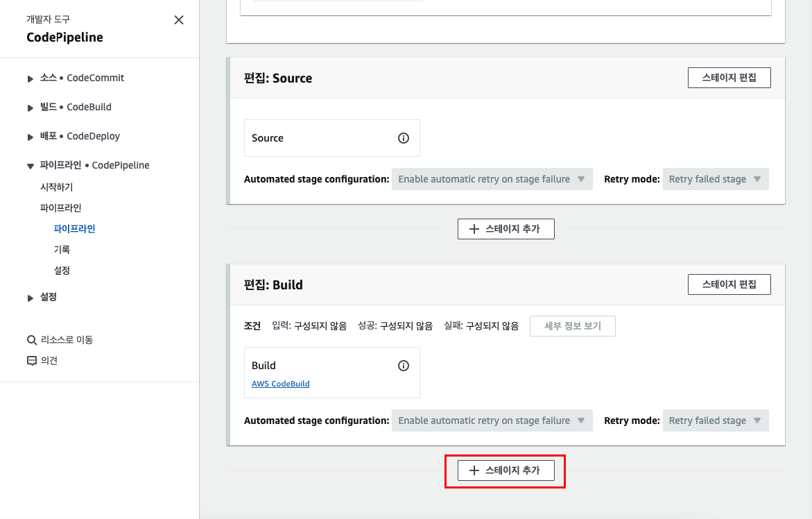Open the 리소스로 이동 link text
This screenshot has height=519, width=812.
[x=67, y=340]
